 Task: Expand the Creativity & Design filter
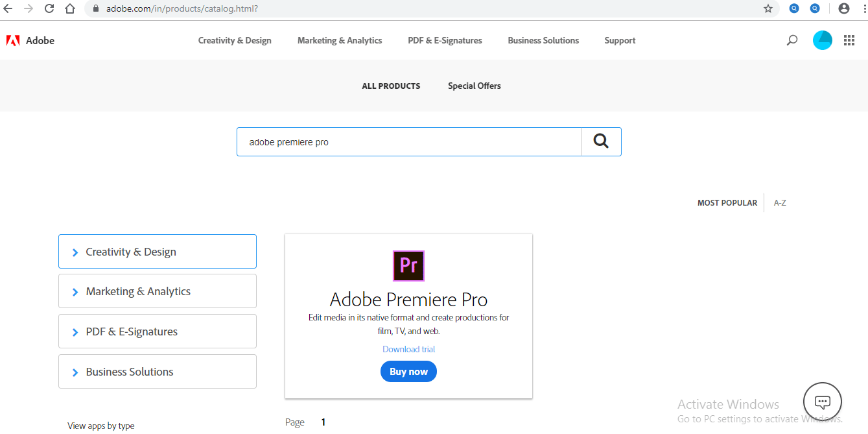click(158, 252)
